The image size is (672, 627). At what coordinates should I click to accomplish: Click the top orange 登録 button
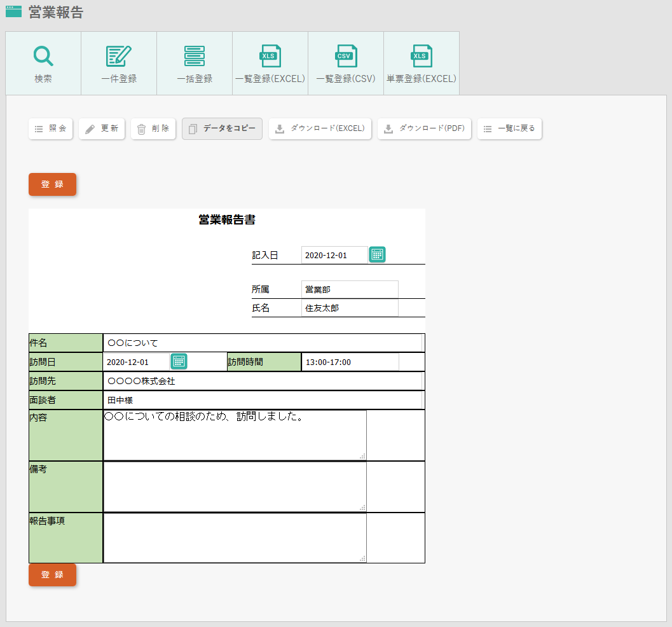tap(52, 184)
